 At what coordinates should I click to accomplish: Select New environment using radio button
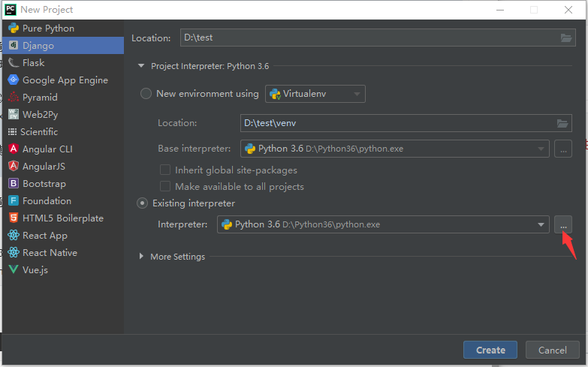pyautogui.click(x=146, y=94)
